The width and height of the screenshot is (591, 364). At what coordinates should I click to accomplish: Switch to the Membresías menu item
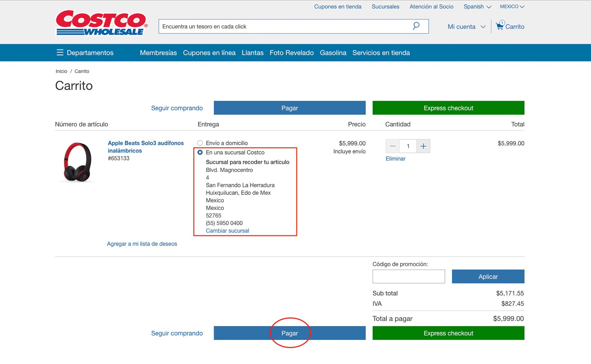pos(158,52)
